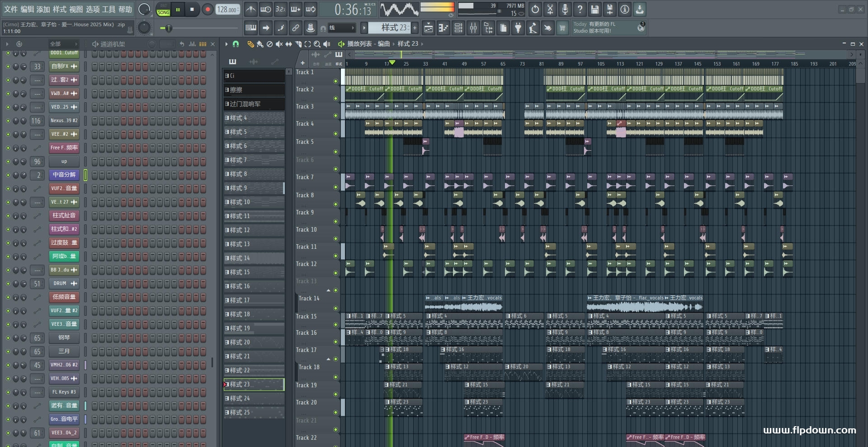The image size is (868, 447).
Task: Open the channel rack icon
Action: 458,28
